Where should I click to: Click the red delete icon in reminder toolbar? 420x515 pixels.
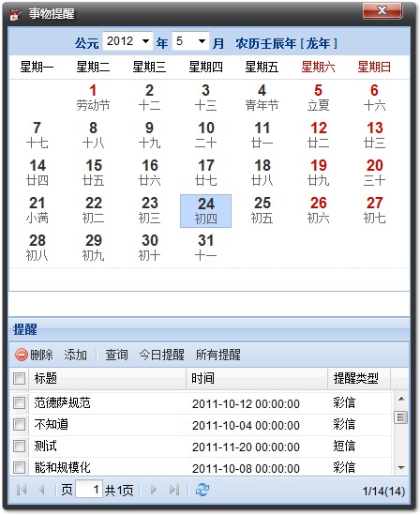coord(22,355)
